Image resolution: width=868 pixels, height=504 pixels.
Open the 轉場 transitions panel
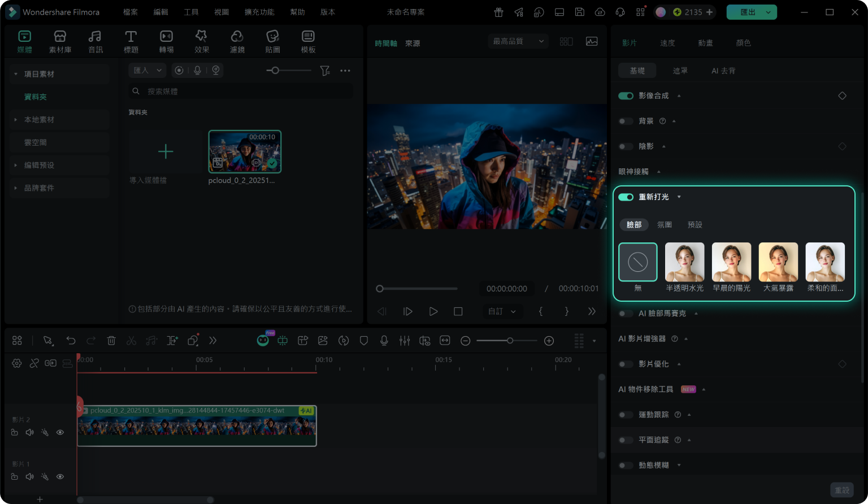coord(166,42)
